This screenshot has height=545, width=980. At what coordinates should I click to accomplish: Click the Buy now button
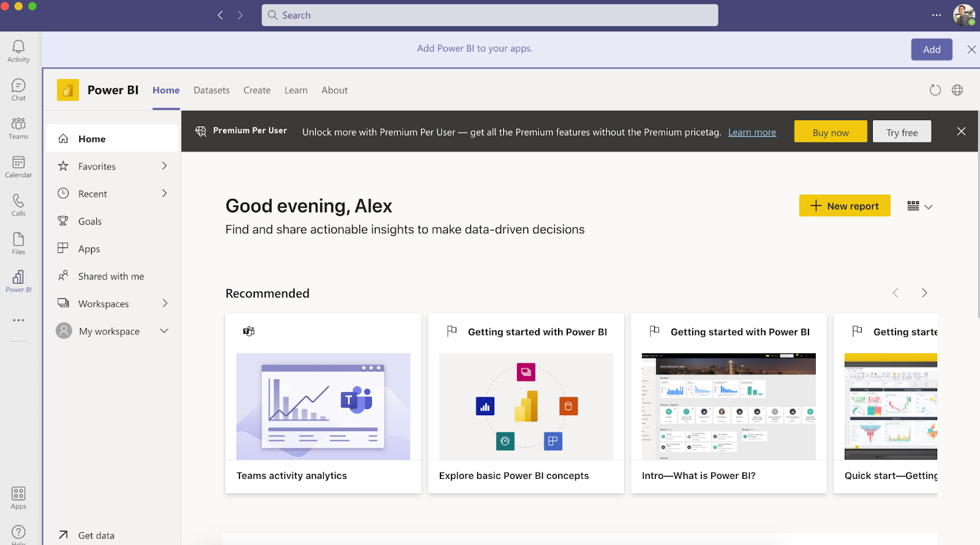tap(831, 132)
